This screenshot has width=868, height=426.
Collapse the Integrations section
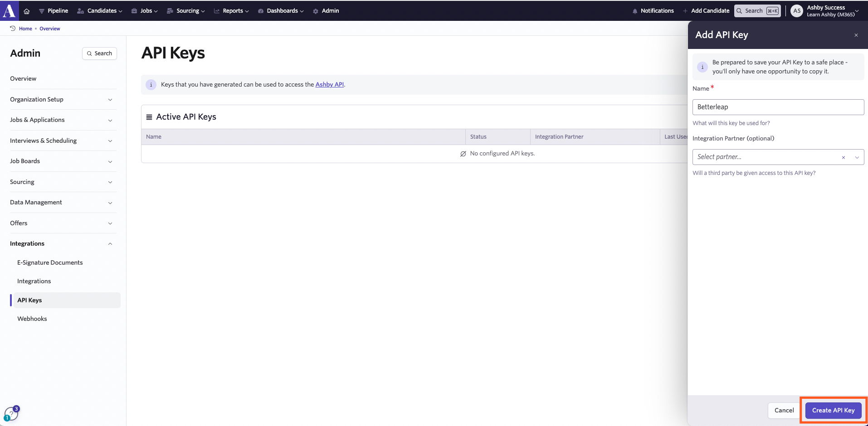(63, 244)
